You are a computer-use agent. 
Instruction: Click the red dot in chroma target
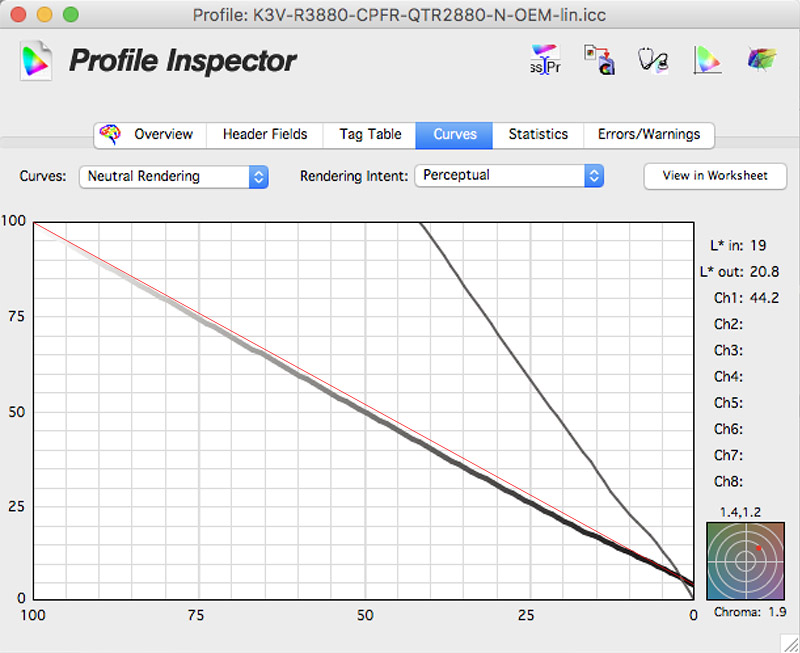(x=759, y=548)
